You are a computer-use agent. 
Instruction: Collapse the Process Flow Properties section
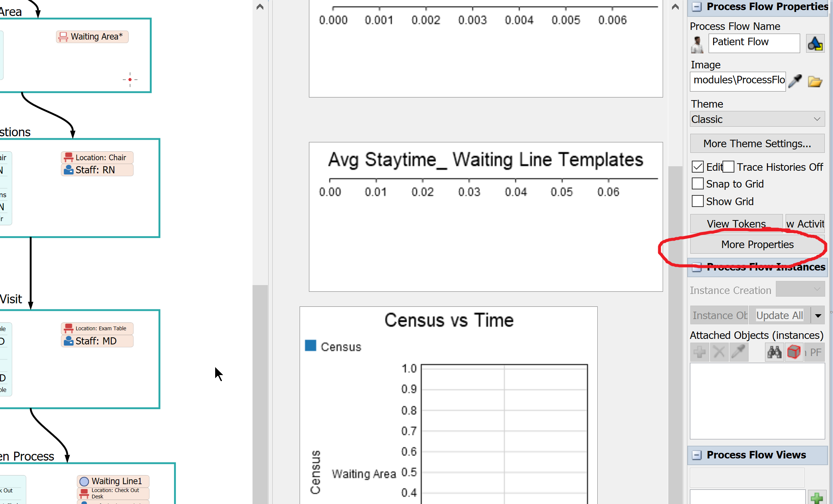coord(697,7)
